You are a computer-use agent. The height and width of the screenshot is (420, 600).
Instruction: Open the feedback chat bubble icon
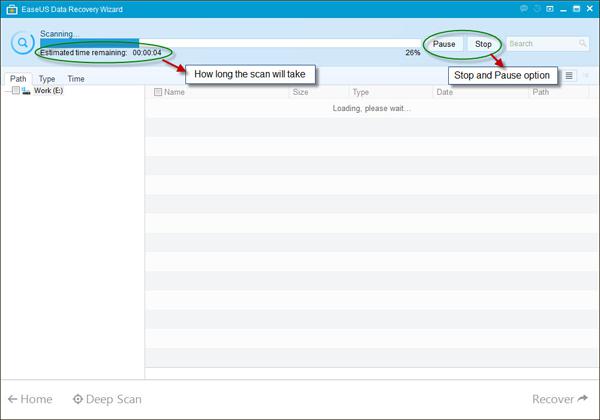pos(525,8)
